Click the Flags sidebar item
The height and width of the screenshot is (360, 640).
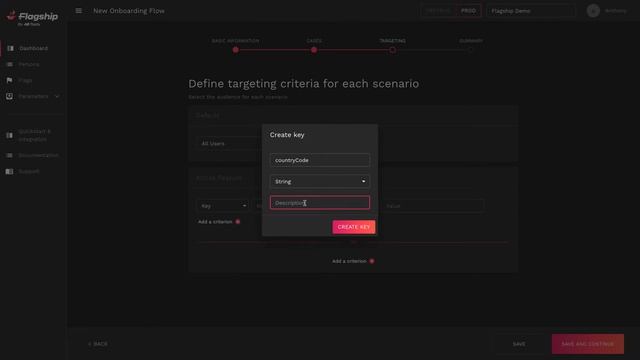pos(25,80)
